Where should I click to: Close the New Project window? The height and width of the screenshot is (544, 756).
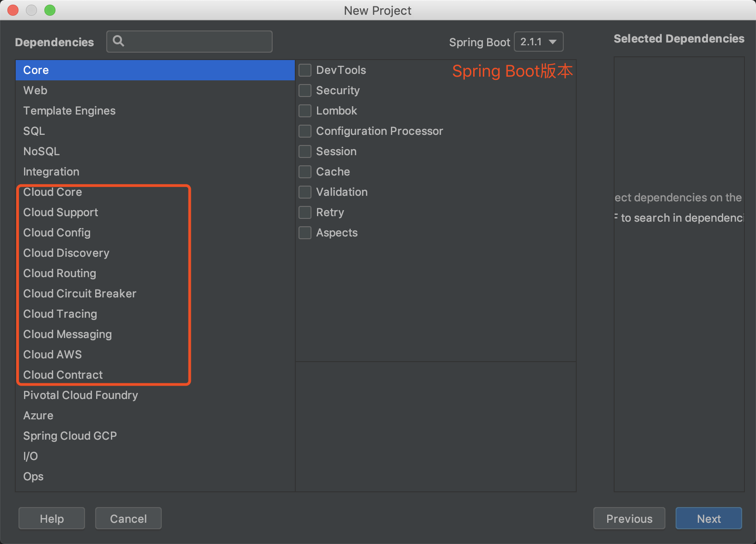click(x=13, y=10)
